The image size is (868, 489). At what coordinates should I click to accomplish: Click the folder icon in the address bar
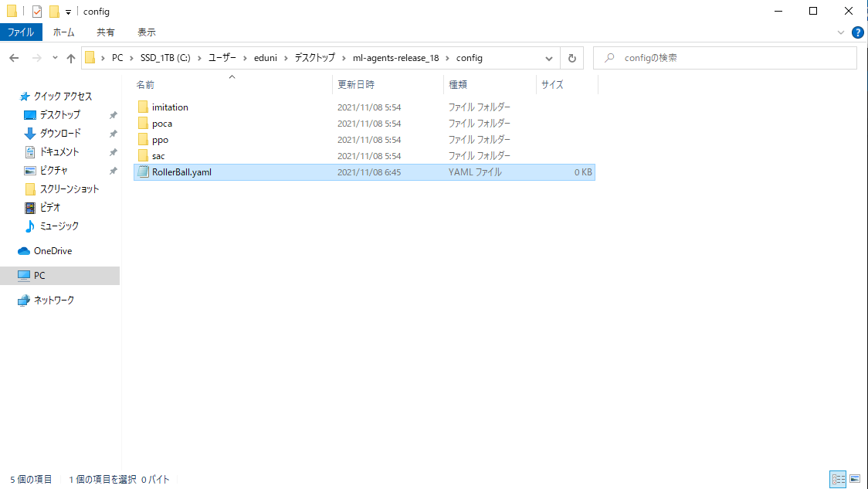[90, 58]
